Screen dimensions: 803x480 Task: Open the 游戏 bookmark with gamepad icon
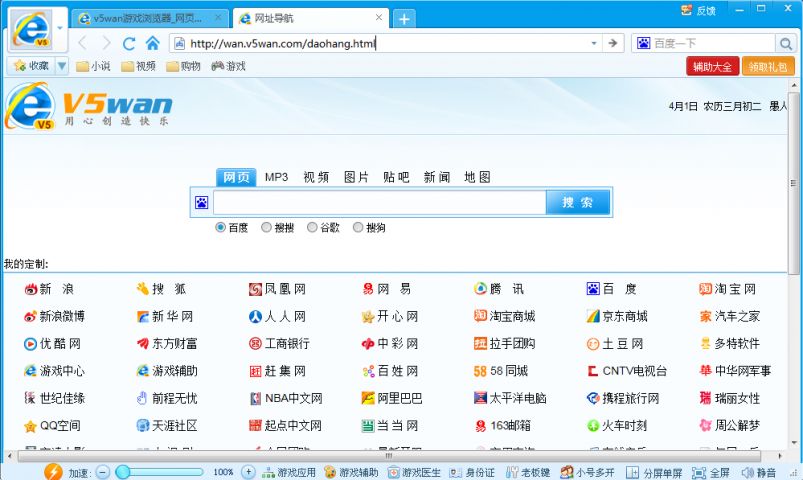tap(228, 66)
